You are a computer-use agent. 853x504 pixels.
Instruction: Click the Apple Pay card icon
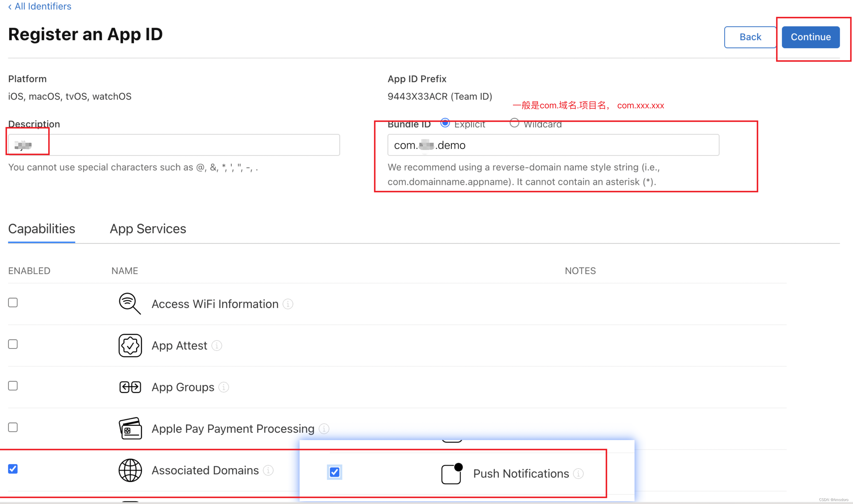[130, 428]
